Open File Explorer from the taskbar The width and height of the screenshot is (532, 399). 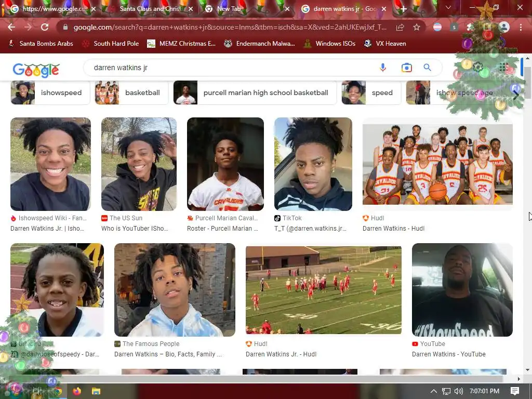tap(96, 391)
